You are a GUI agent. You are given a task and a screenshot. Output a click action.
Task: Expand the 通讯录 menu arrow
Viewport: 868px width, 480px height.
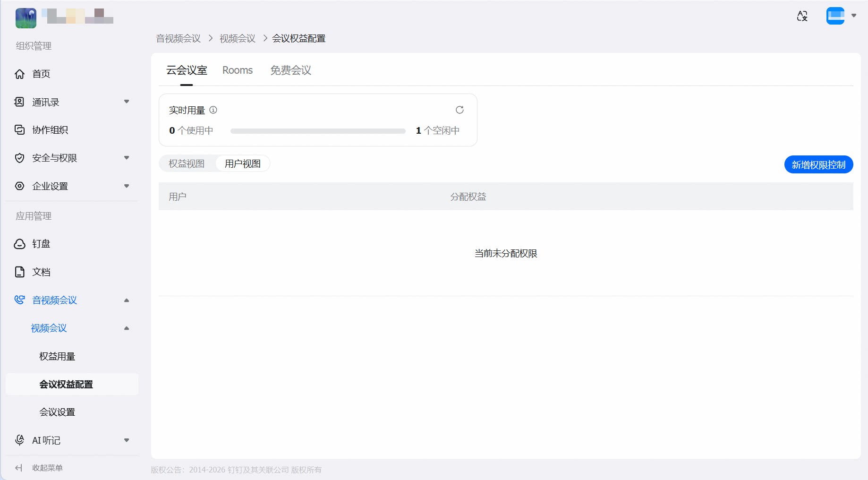tap(127, 102)
